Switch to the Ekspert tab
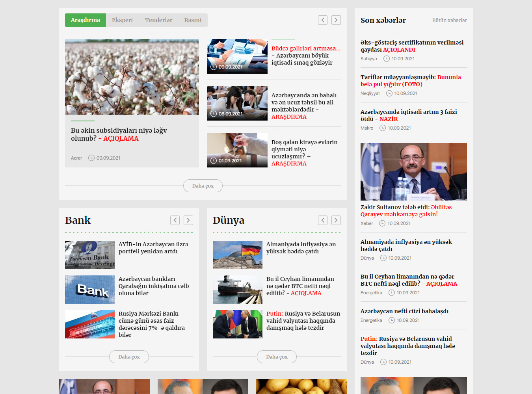Viewport: 532px width, 394px height. pos(122,20)
